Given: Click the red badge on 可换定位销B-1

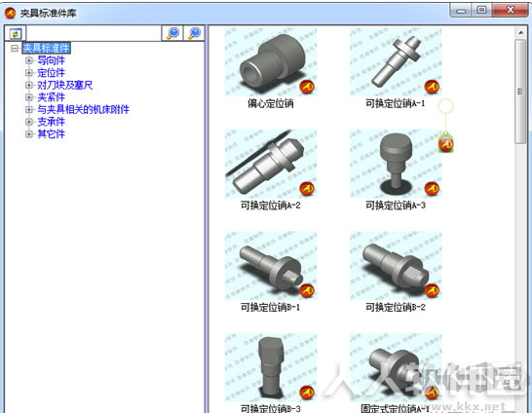Looking at the screenshot, I should tap(307, 290).
